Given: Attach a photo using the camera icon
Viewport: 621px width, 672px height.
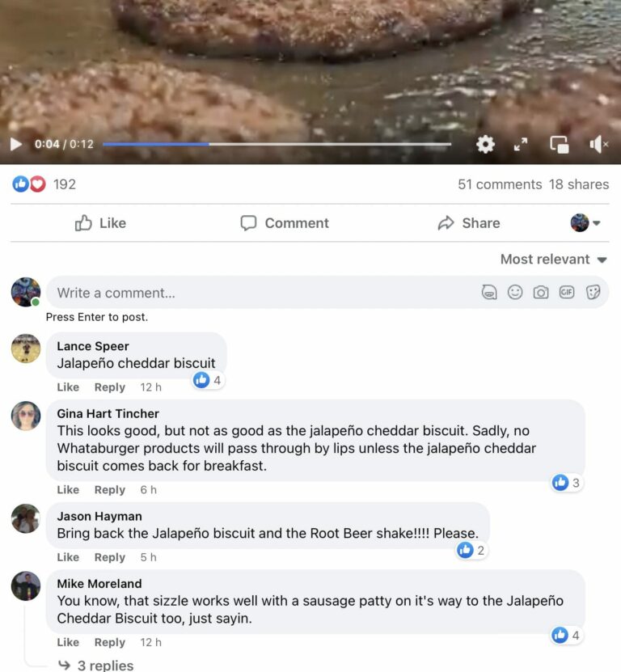Looking at the screenshot, I should [x=539, y=293].
